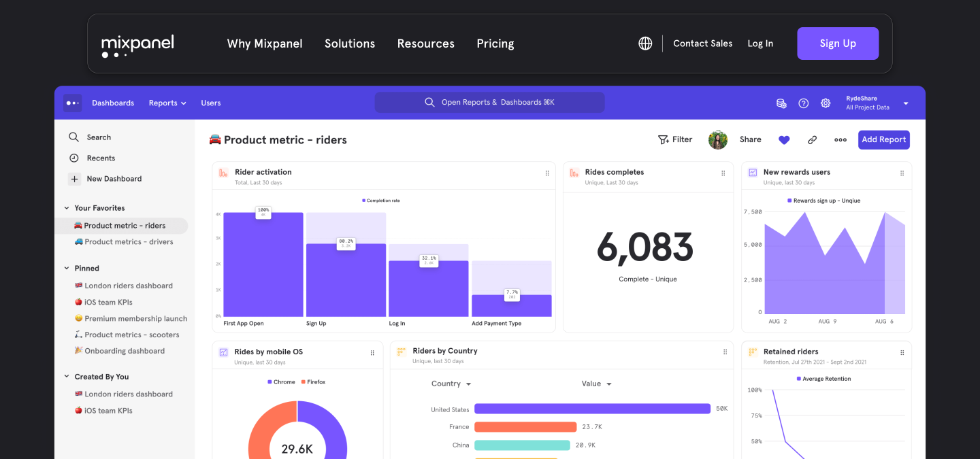Viewport: 980px width, 459px height.
Task: Open the Filter funnel icon
Action: [x=663, y=139]
